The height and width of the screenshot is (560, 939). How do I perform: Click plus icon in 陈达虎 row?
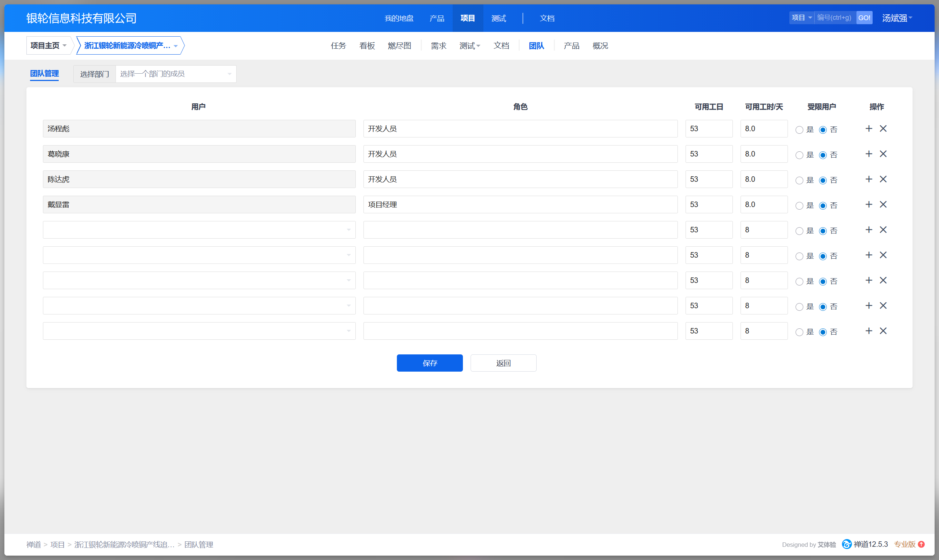click(869, 179)
